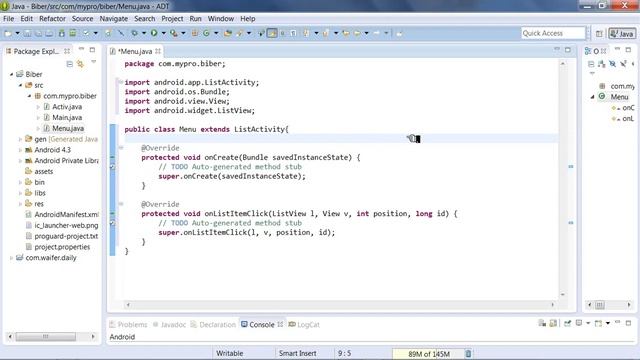
Task: Open the Console display selection dropdown
Action: [x=588, y=323]
